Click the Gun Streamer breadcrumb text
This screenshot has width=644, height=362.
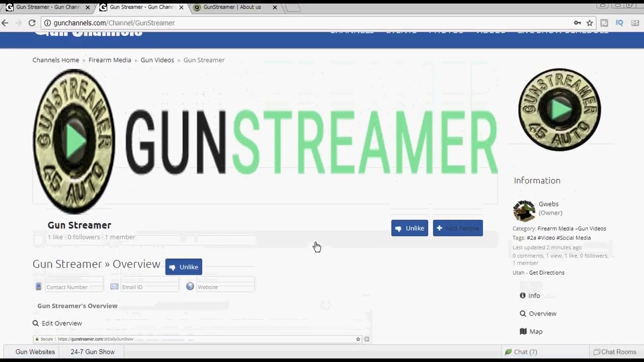[204, 60]
